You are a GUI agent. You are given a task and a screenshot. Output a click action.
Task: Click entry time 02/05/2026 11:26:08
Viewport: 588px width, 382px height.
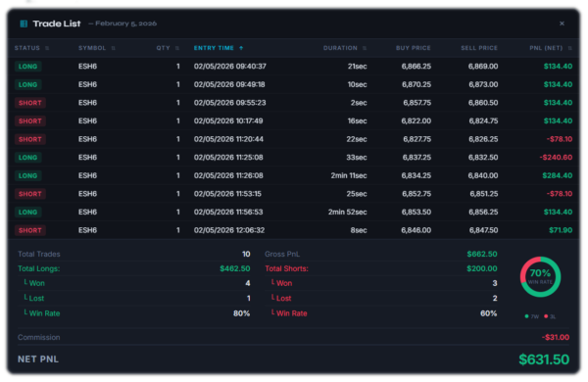coord(228,175)
